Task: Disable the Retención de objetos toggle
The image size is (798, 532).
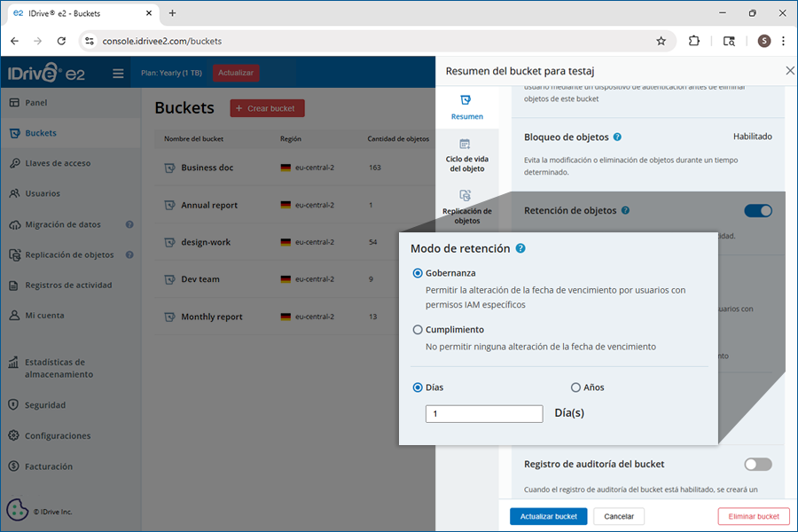Action: click(x=758, y=211)
